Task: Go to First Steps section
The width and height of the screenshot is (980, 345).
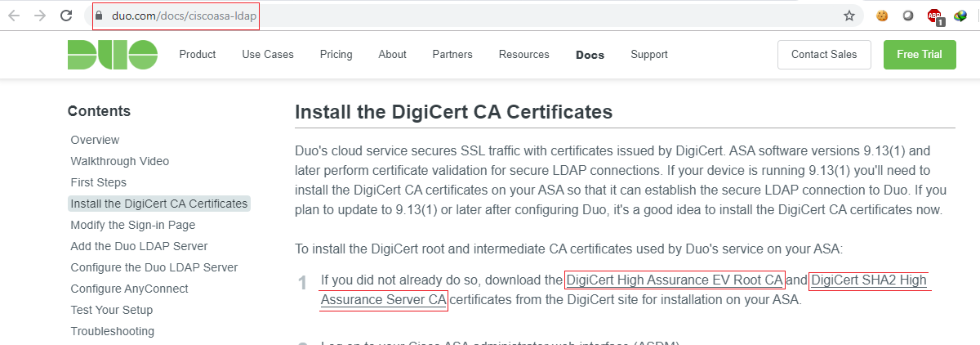Action: pos(99,182)
